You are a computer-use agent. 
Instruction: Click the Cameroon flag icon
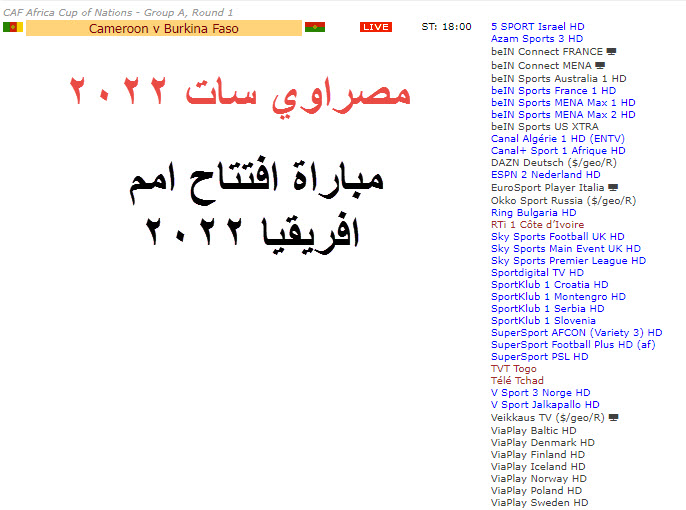13,27
